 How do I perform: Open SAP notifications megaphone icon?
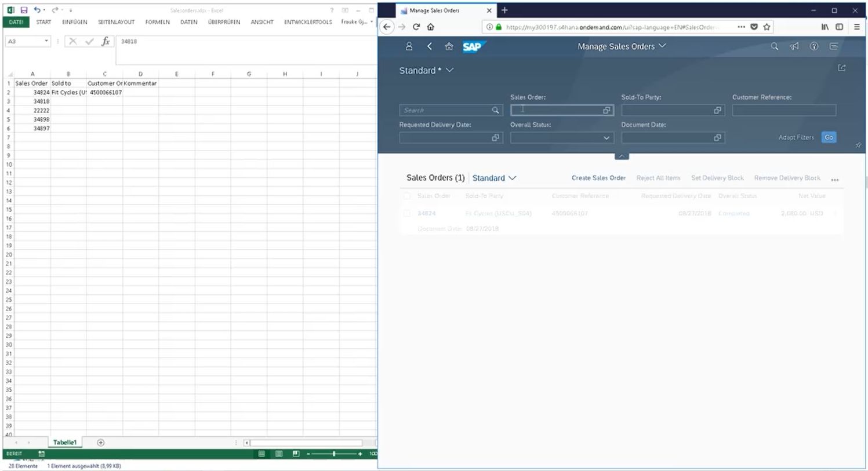[794, 46]
